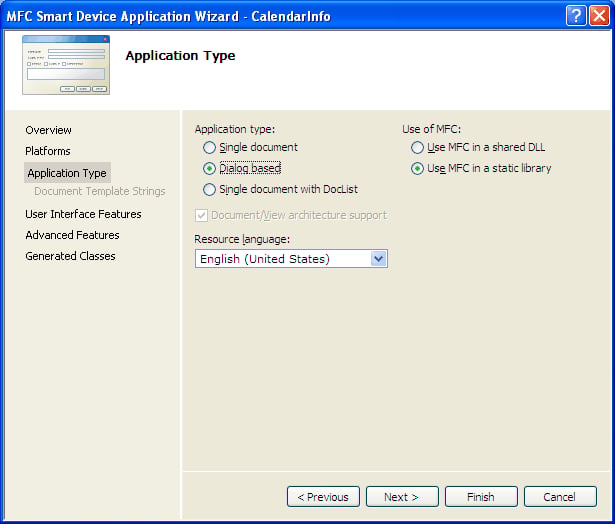Cancel the application wizard
The image size is (615, 524).
point(560,497)
